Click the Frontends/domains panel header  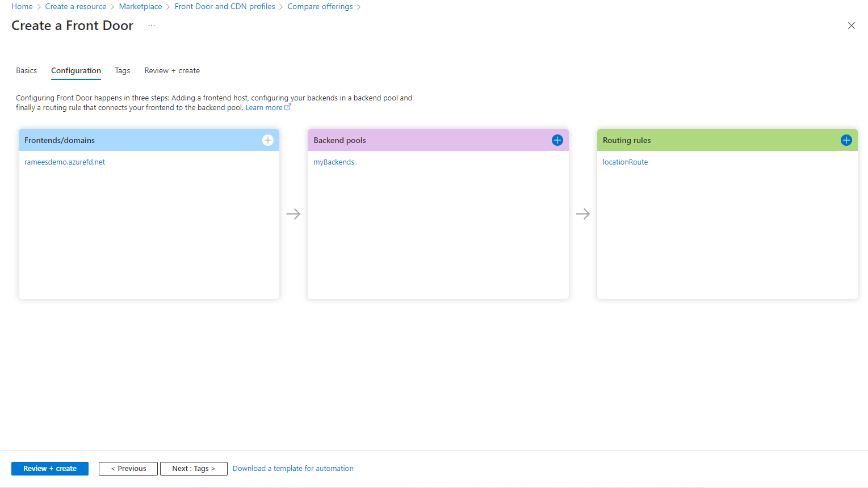tap(149, 140)
